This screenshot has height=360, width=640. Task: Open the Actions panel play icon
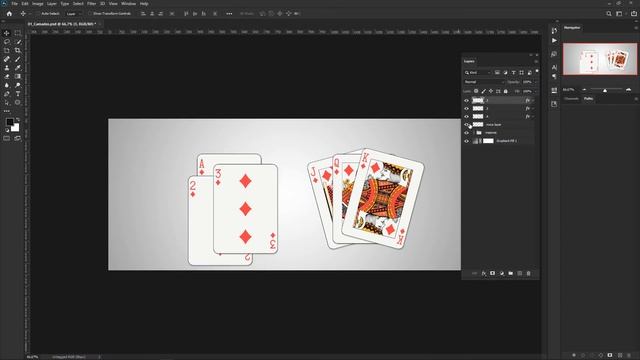pos(554,40)
